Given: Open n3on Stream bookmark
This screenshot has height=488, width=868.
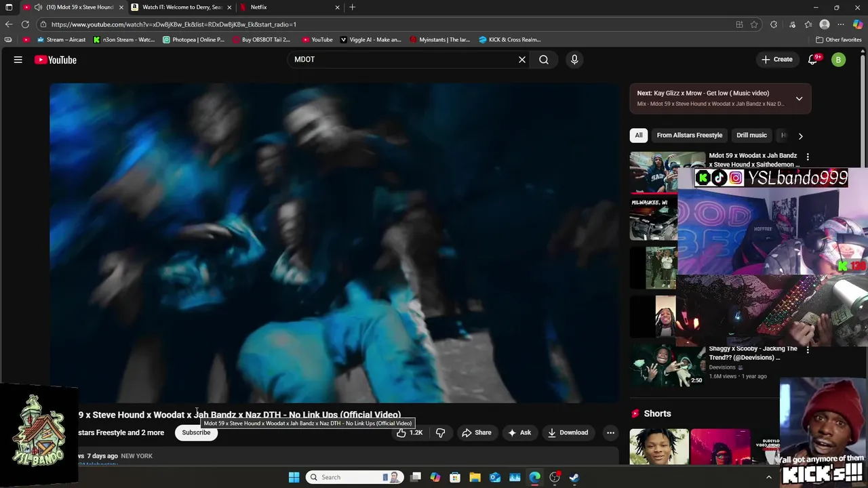Looking at the screenshot, I should pos(124,39).
